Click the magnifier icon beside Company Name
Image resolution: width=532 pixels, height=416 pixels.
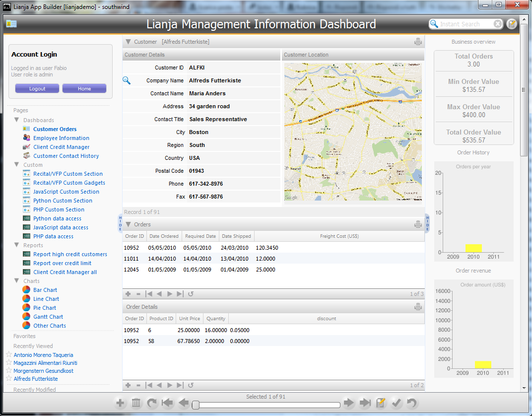(x=127, y=80)
